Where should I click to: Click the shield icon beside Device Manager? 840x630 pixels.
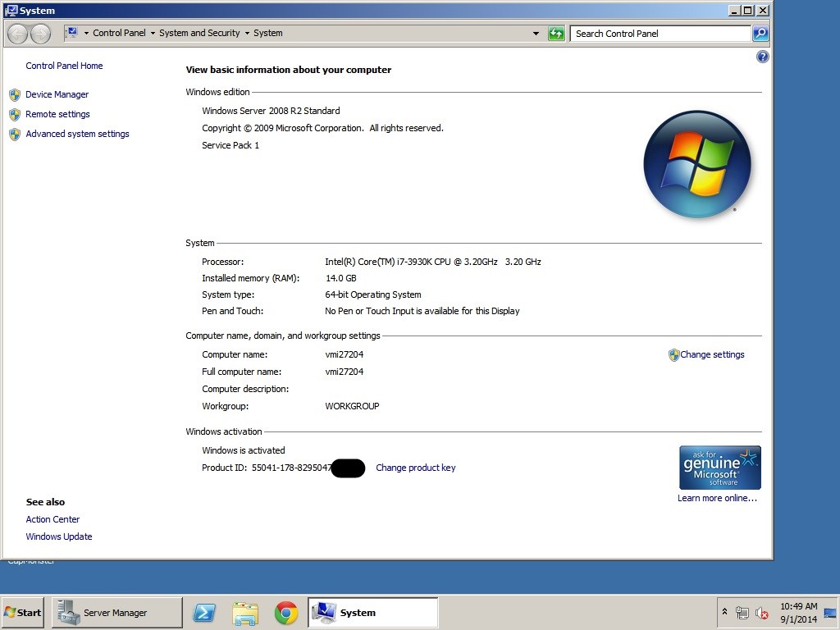pyautogui.click(x=15, y=95)
